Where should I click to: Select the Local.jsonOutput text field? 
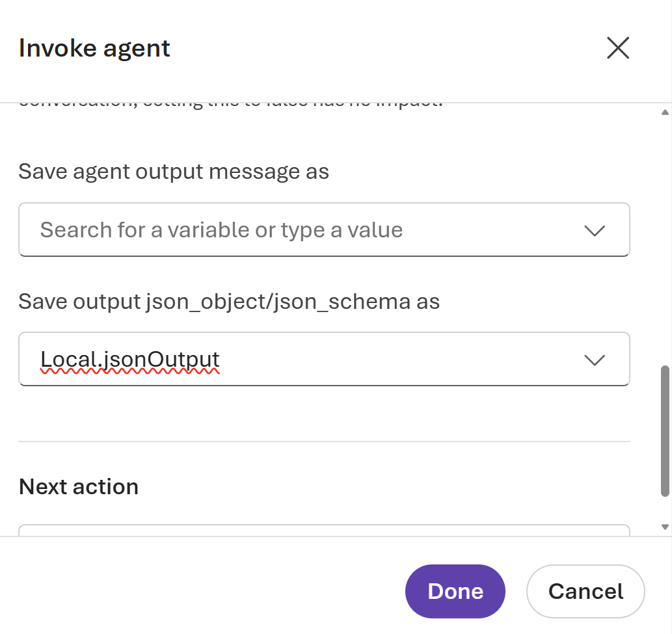tap(324, 359)
